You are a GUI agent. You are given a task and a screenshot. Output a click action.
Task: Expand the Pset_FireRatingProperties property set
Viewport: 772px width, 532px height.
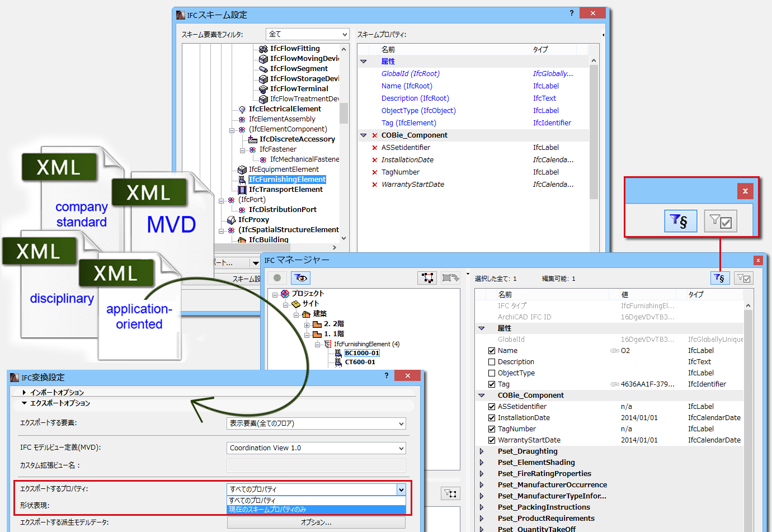click(482, 474)
